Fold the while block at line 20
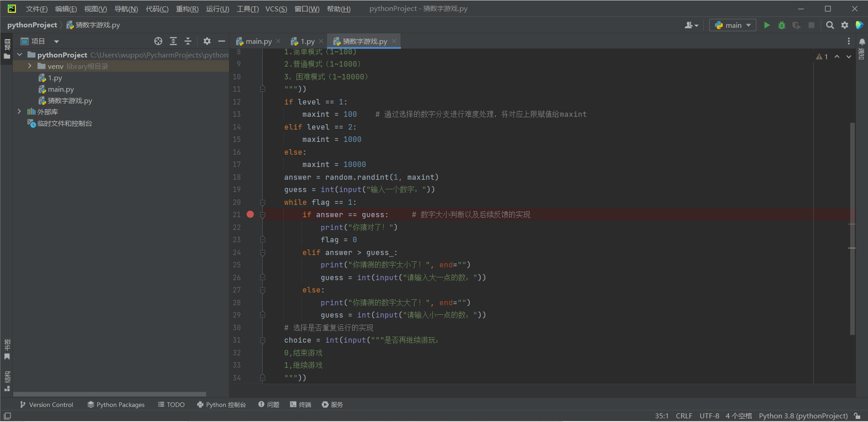Viewport: 868px width, 422px height. (x=263, y=202)
